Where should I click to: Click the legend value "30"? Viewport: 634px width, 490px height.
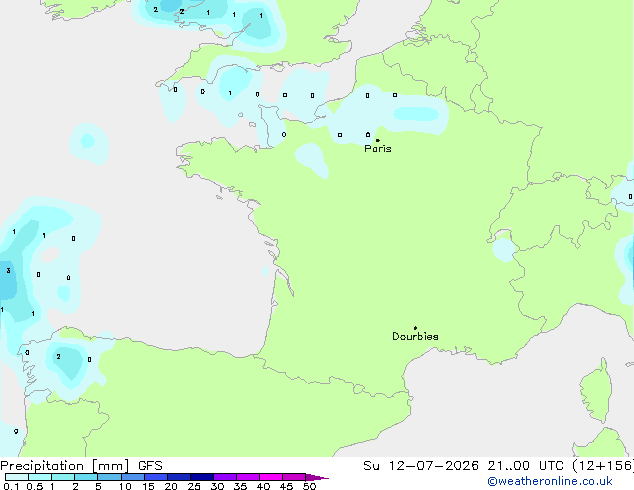(217, 486)
